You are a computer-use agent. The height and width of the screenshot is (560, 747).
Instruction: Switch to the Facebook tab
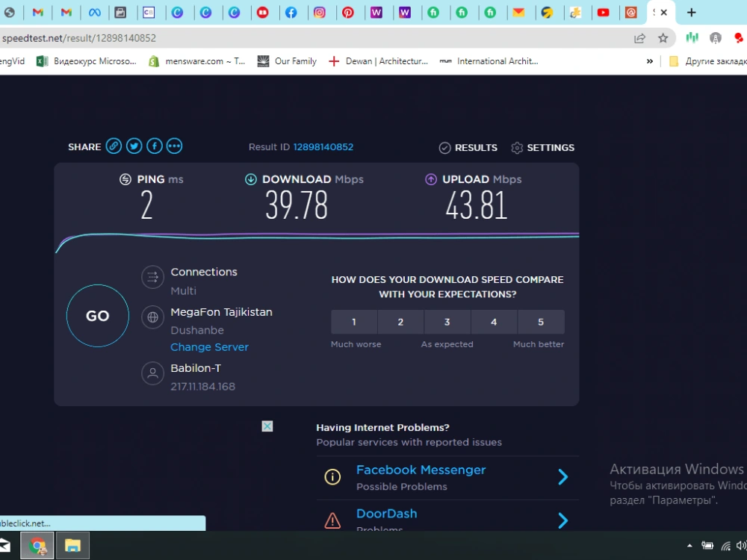pos(291,13)
